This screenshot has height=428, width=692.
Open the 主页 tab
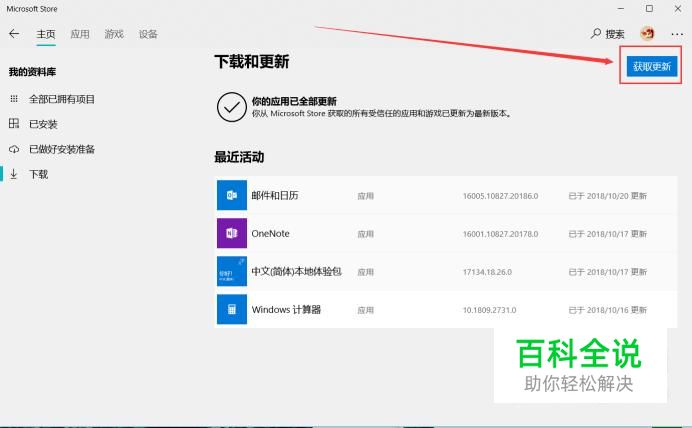[x=46, y=34]
